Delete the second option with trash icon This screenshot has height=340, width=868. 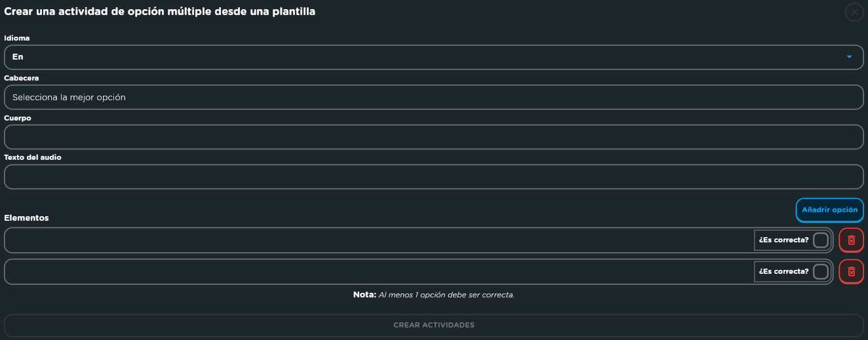(x=851, y=271)
